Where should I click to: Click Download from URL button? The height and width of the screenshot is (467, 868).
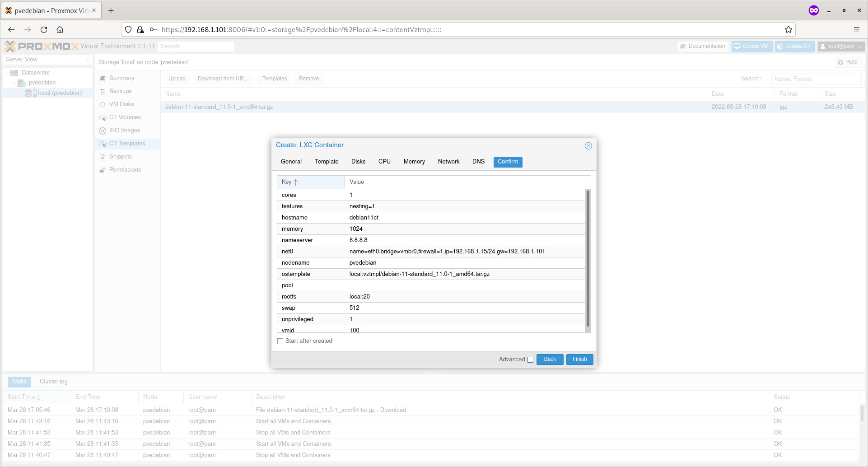click(222, 79)
